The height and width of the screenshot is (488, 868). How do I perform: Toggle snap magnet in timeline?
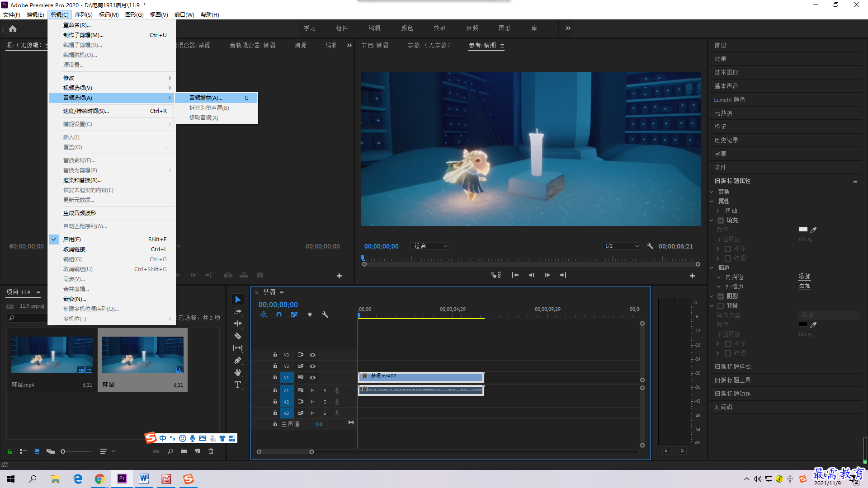[x=279, y=314]
